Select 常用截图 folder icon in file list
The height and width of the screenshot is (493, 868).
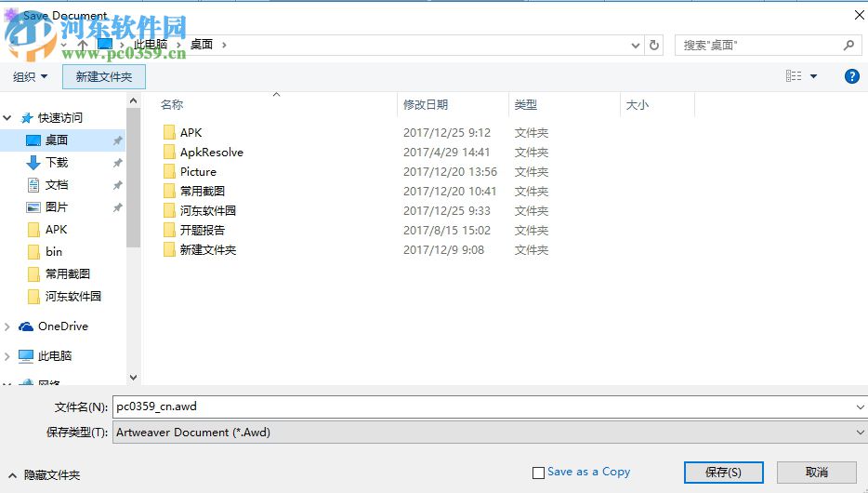tap(169, 191)
